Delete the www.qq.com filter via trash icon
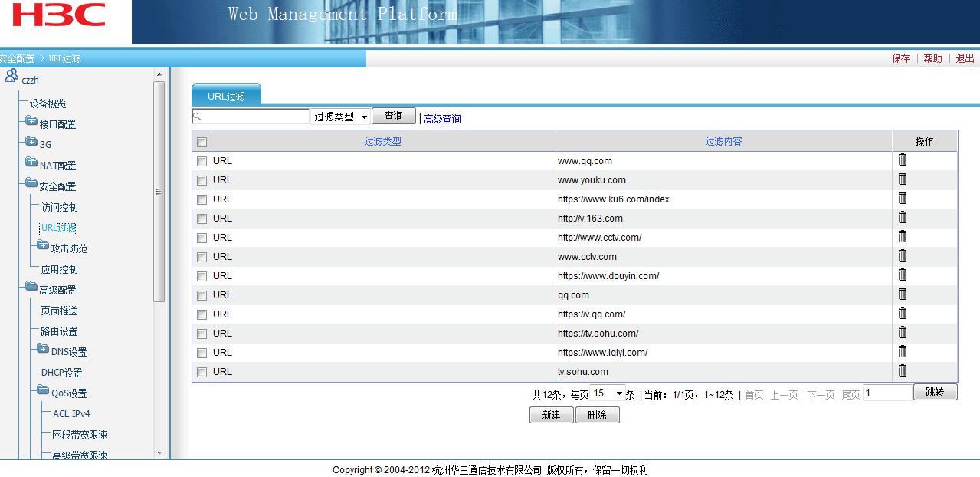This screenshot has width=980, height=477. [x=903, y=160]
